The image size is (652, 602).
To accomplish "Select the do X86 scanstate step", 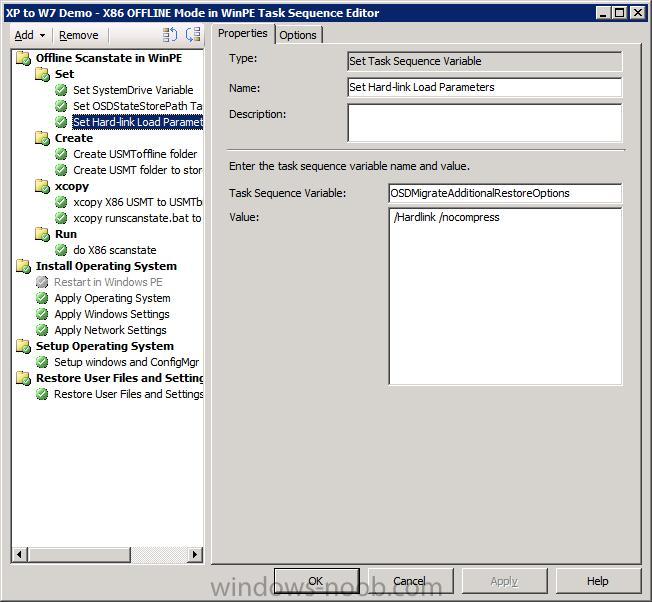I will click(x=115, y=250).
